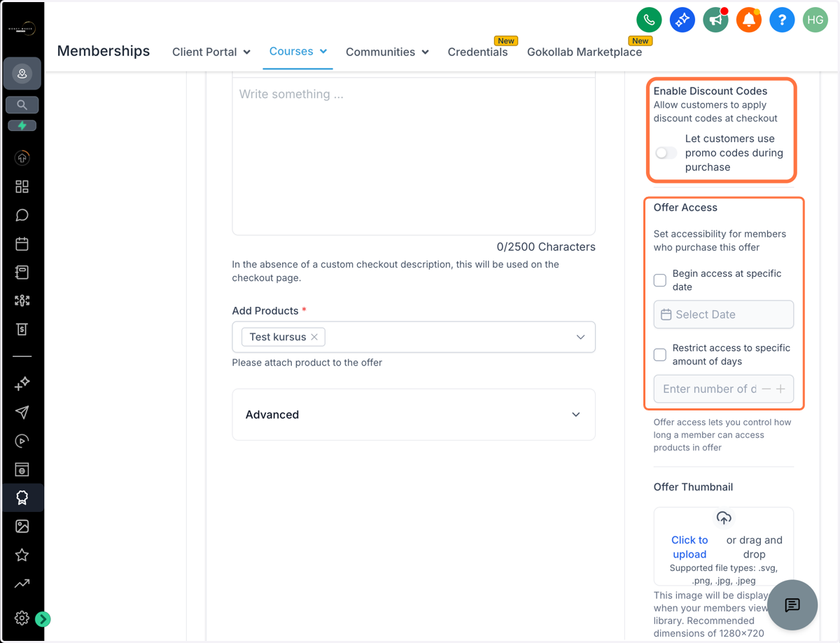The width and height of the screenshot is (840, 643).
Task: Click the blue help question mark icon
Action: (x=782, y=20)
